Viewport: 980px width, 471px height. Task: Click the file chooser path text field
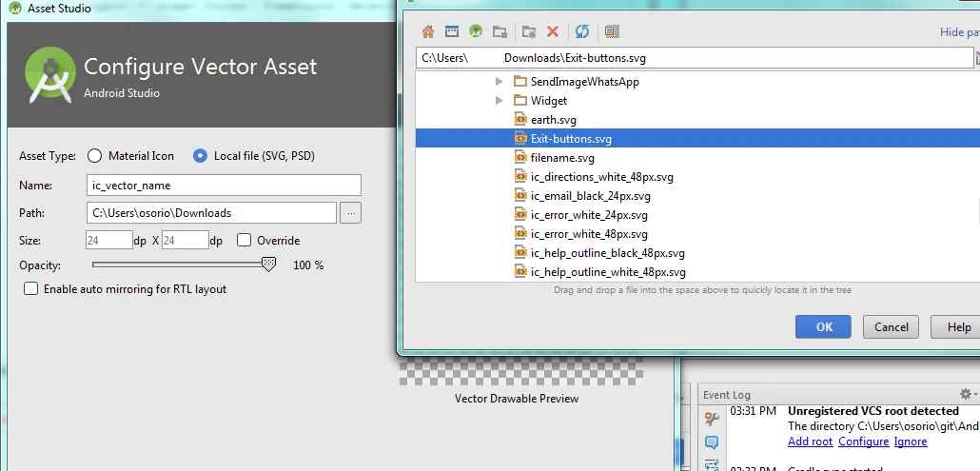[694, 58]
